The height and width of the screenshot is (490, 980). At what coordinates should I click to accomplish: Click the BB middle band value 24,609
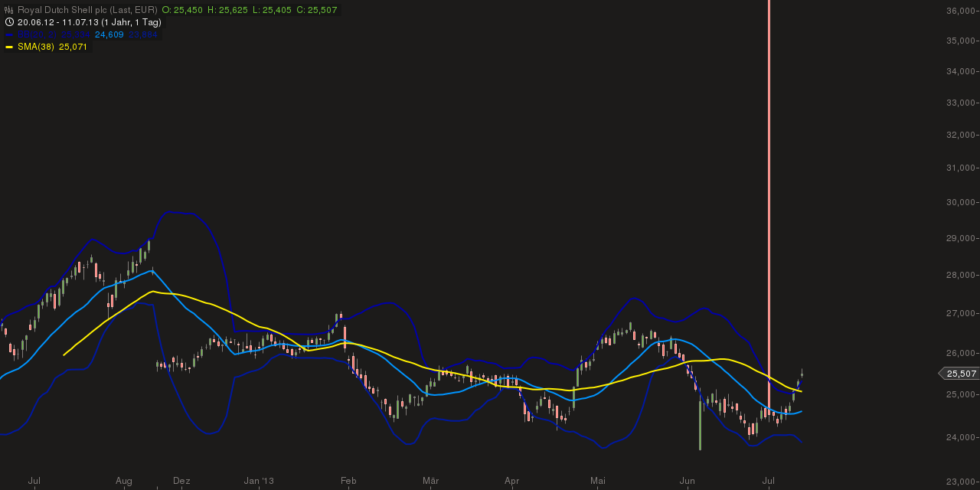(x=109, y=34)
